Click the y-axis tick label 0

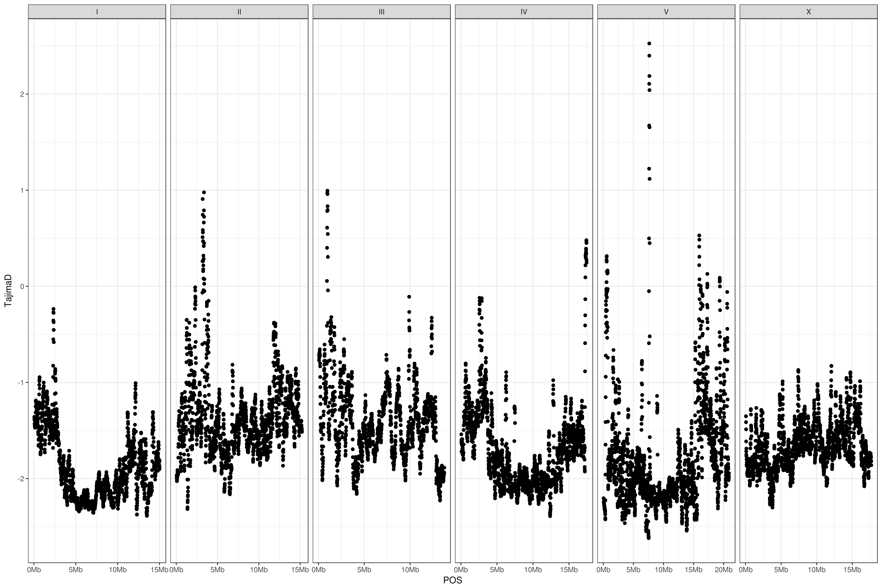pyautogui.click(x=22, y=287)
